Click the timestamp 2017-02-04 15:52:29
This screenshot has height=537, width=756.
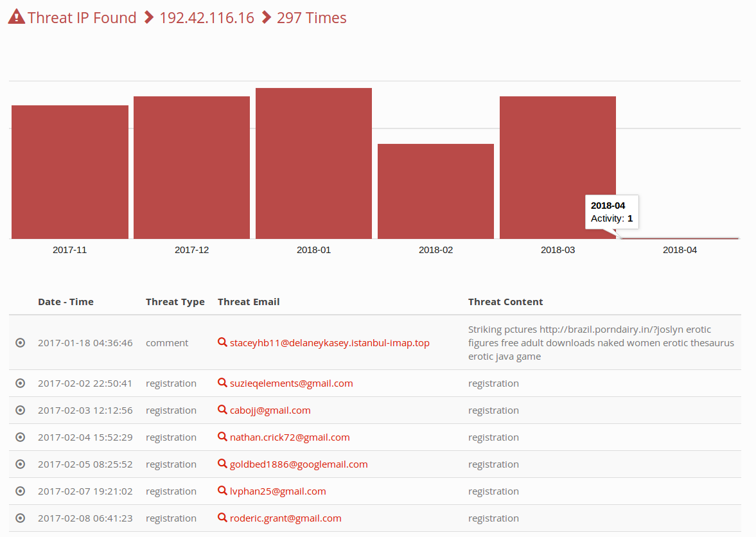coord(85,437)
